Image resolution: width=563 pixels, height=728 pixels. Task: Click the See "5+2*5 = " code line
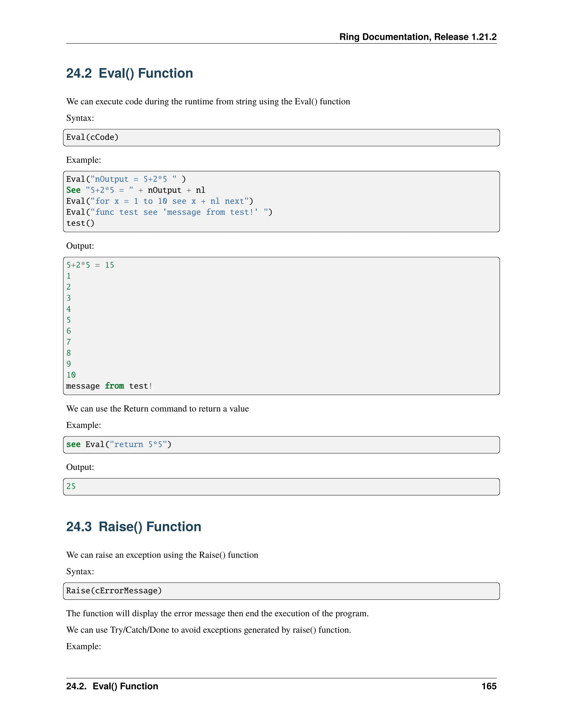click(136, 190)
